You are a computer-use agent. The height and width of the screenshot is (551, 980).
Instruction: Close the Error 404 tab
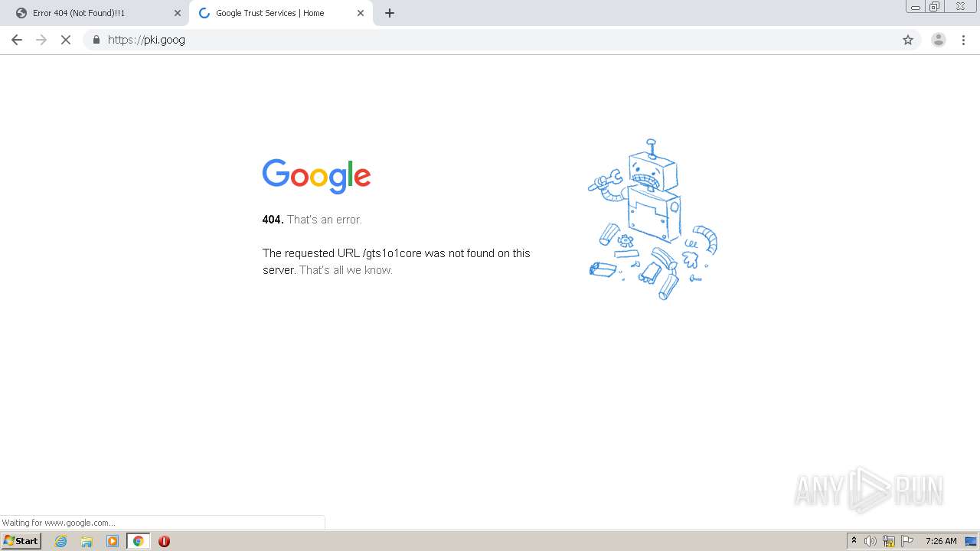click(178, 13)
